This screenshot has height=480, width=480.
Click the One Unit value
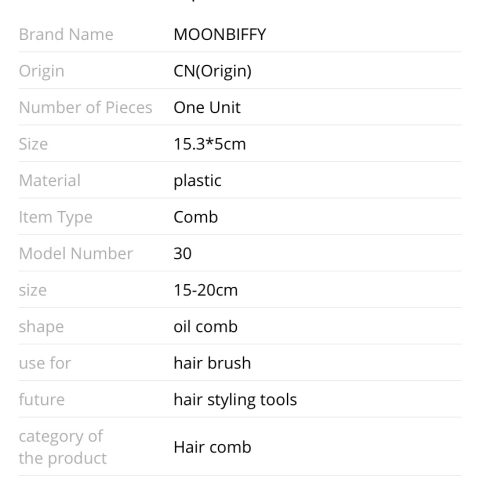coord(207,107)
